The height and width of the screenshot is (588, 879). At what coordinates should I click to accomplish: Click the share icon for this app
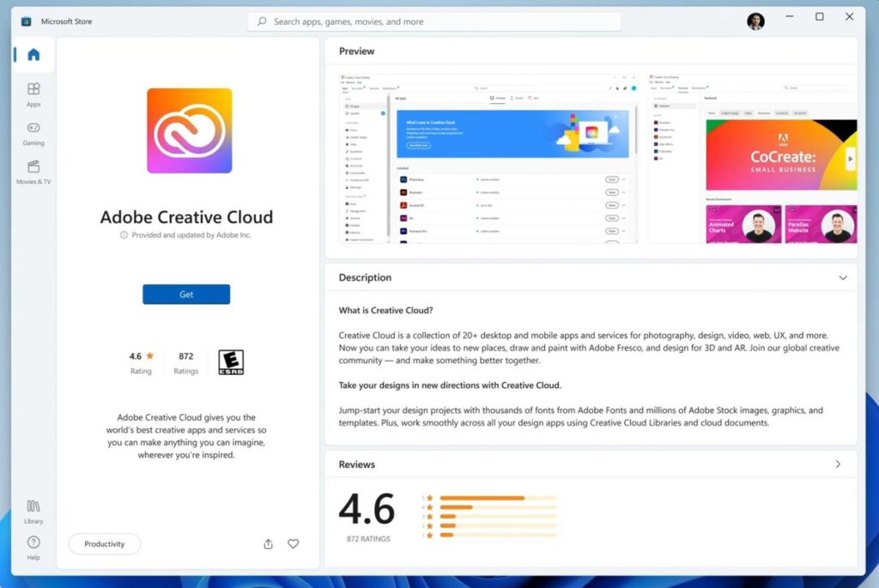pyautogui.click(x=268, y=544)
